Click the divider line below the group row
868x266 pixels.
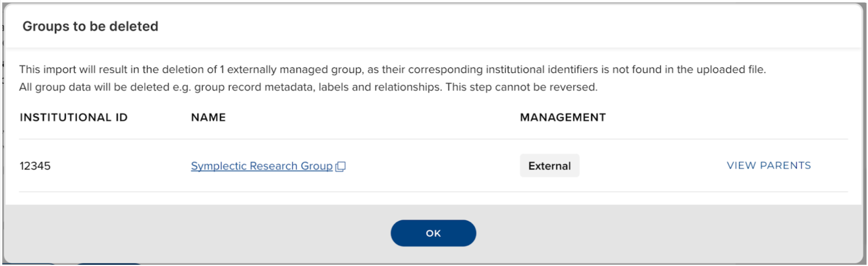[433, 192]
